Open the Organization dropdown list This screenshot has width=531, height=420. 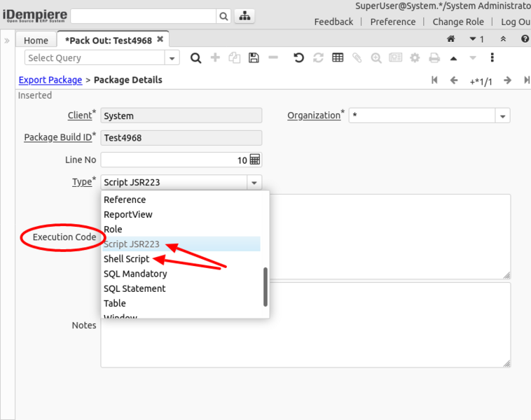pos(502,115)
